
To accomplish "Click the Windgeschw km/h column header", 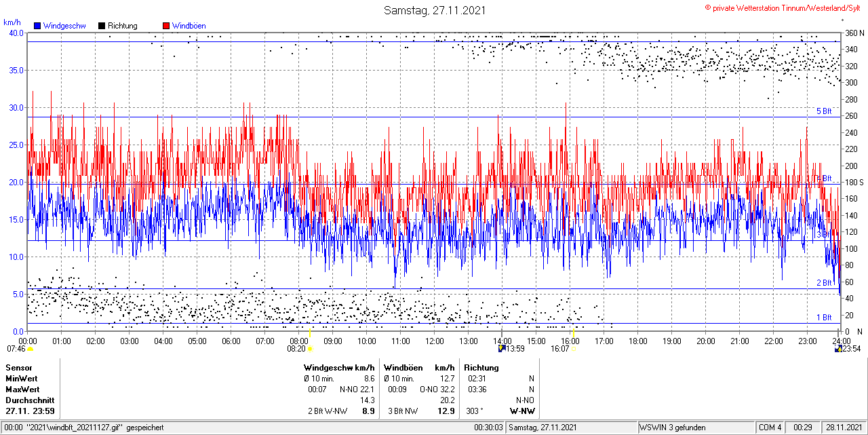I will click(339, 367).
